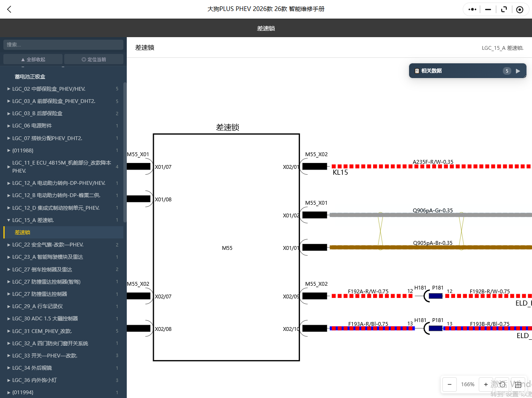Click the KL15 signal label
This screenshot has height=398, width=532.
[x=340, y=172]
